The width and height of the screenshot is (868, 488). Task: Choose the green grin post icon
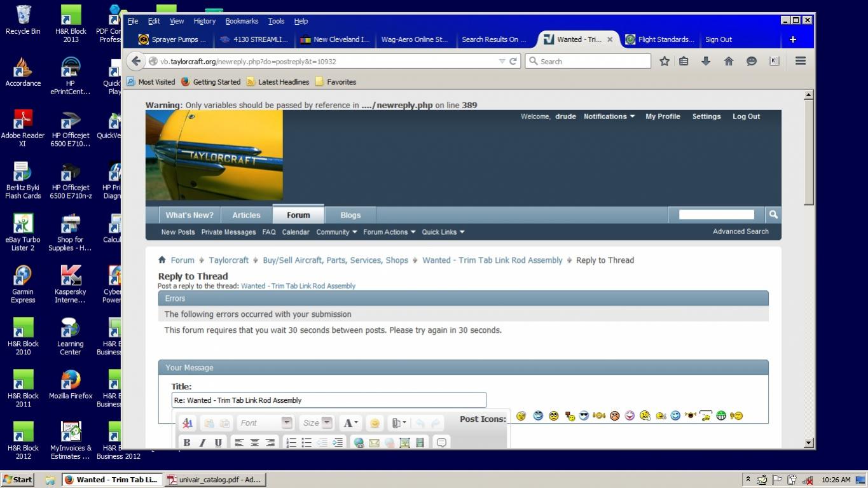721,415
